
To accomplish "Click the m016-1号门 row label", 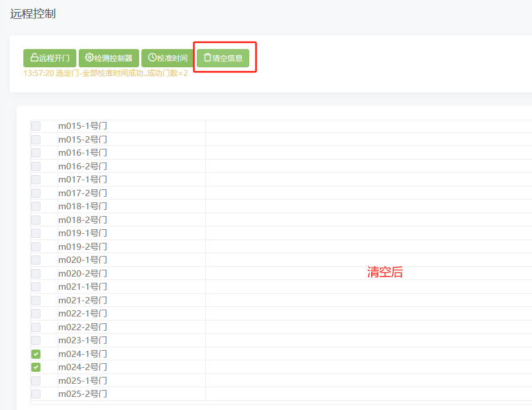I will click(x=83, y=153).
